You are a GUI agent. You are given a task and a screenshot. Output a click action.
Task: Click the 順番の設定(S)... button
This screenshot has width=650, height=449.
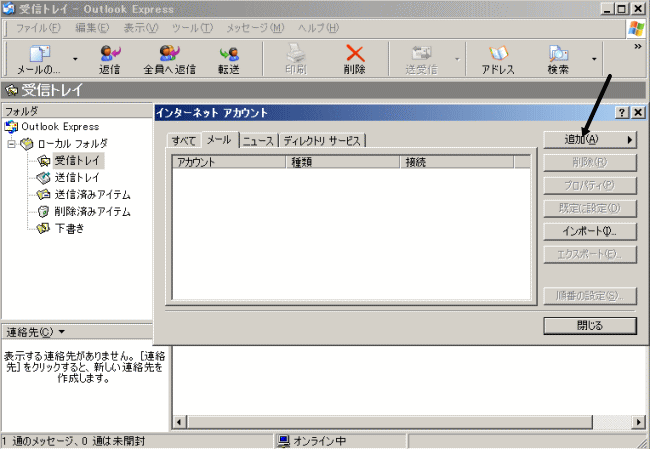point(590,296)
